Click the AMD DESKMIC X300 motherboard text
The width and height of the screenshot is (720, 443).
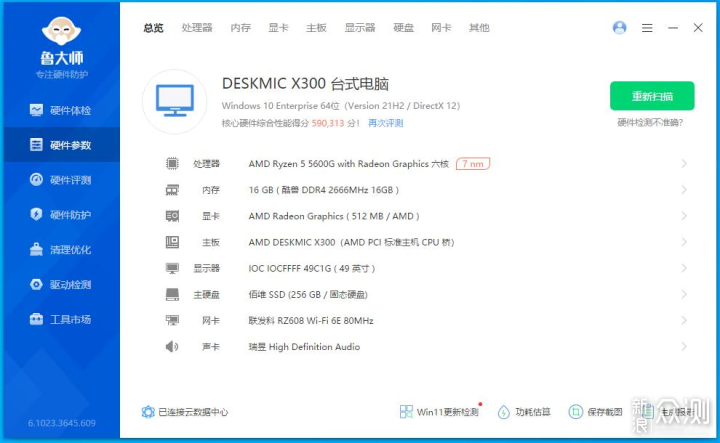point(351,242)
